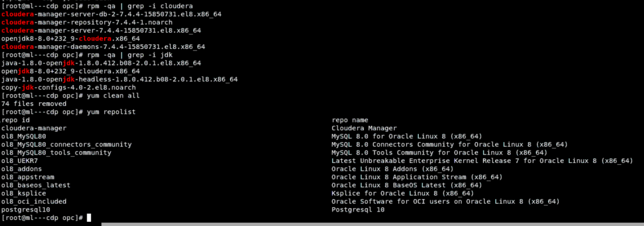Click the "Oracle Linux 8 Application Stream" repo name
Screen dimensions: 644x226
click(x=417, y=177)
